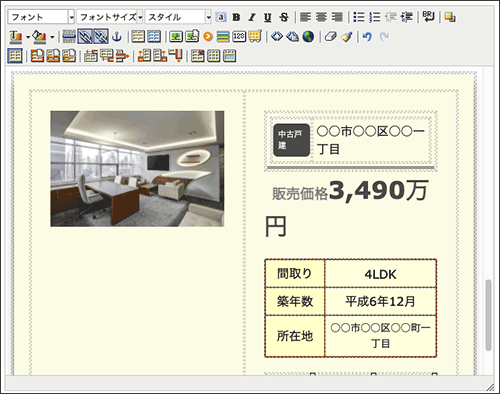Viewport: 500px width, 394px height.
Task: Select the office room photo
Action: (137, 169)
